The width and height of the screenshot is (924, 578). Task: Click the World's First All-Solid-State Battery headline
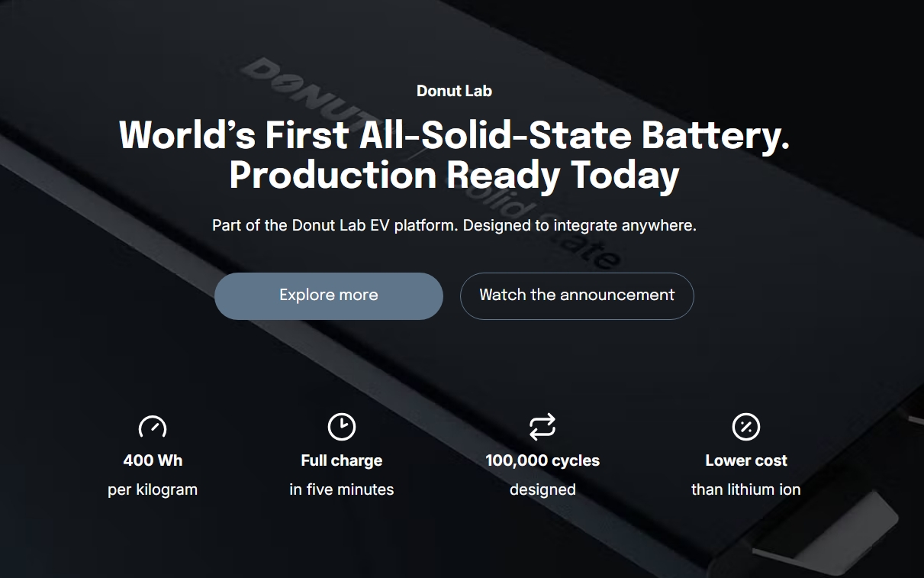tap(454, 135)
